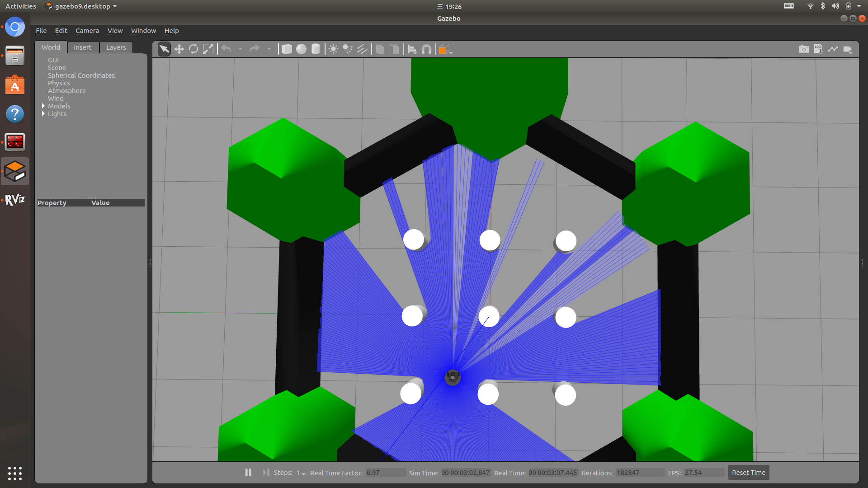Insert a sphere shape
This screenshot has height=488, width=868.
(x=301, y=49)
